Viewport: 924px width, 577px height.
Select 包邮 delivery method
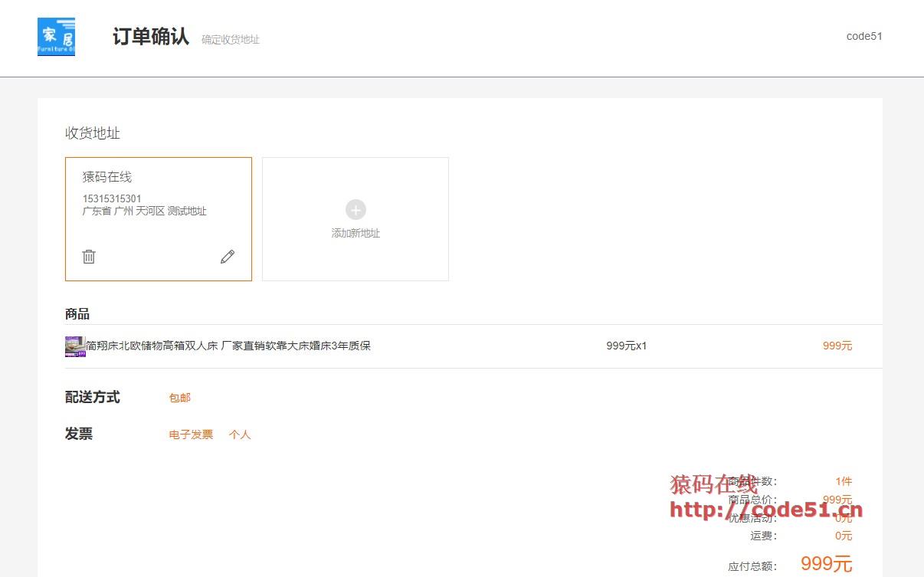pos(180,398)
